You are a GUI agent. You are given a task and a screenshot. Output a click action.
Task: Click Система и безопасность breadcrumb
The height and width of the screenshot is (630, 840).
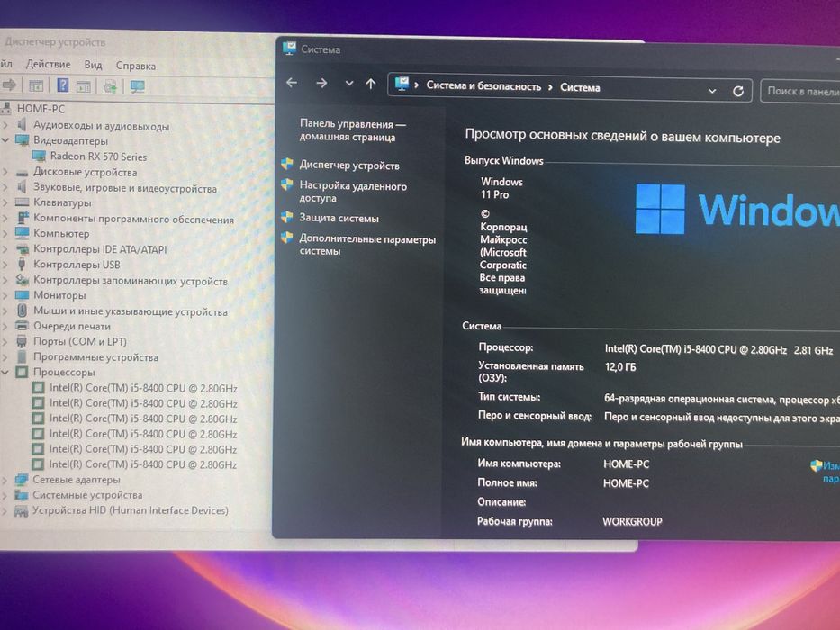tap(483, 85)
